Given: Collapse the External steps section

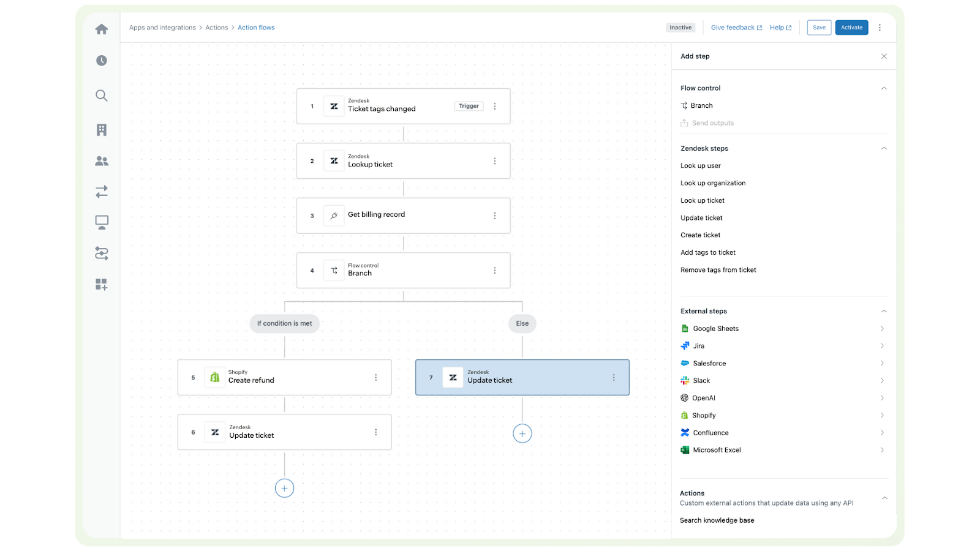Looking at the screenshot, I should coord(884,311).
